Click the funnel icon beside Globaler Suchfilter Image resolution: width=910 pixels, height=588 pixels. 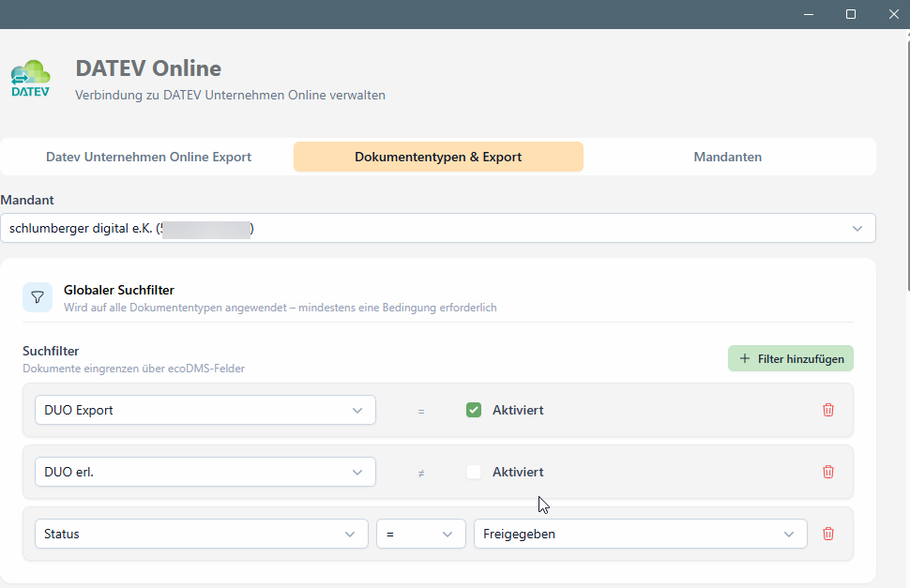point(38,297)
